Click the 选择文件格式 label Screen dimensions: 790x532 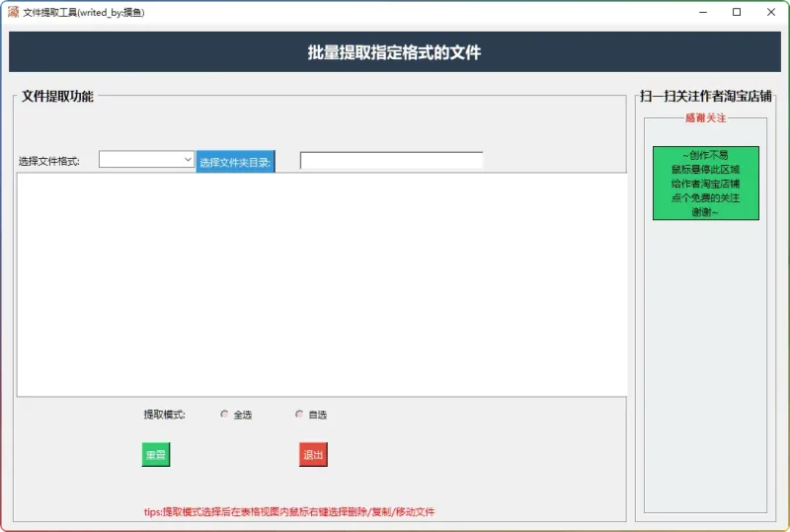(48, 161)
